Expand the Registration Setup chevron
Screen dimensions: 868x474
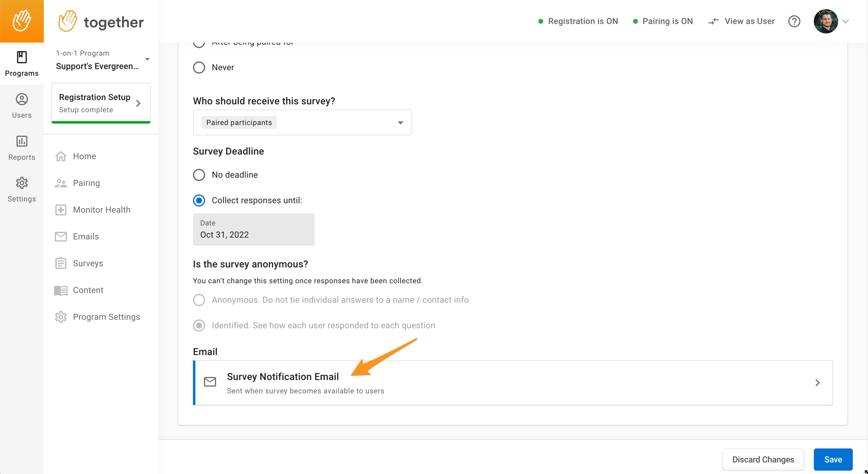coord(138,103)
